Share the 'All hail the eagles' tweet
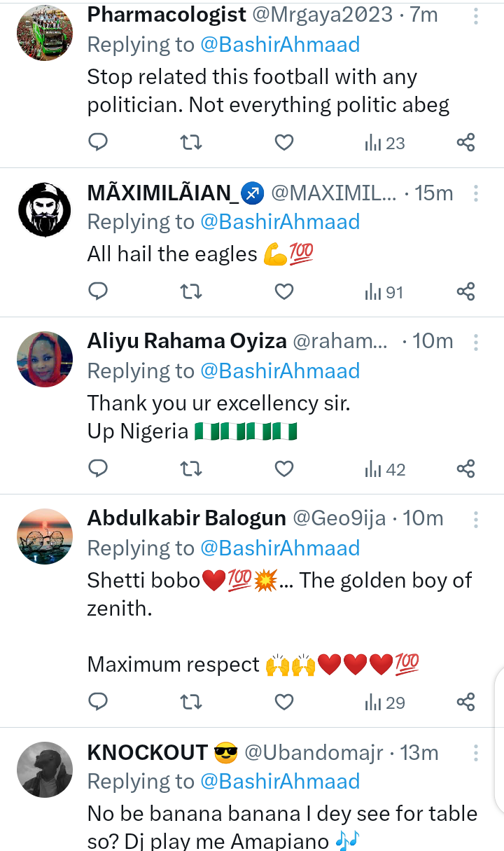 [465, 292]
